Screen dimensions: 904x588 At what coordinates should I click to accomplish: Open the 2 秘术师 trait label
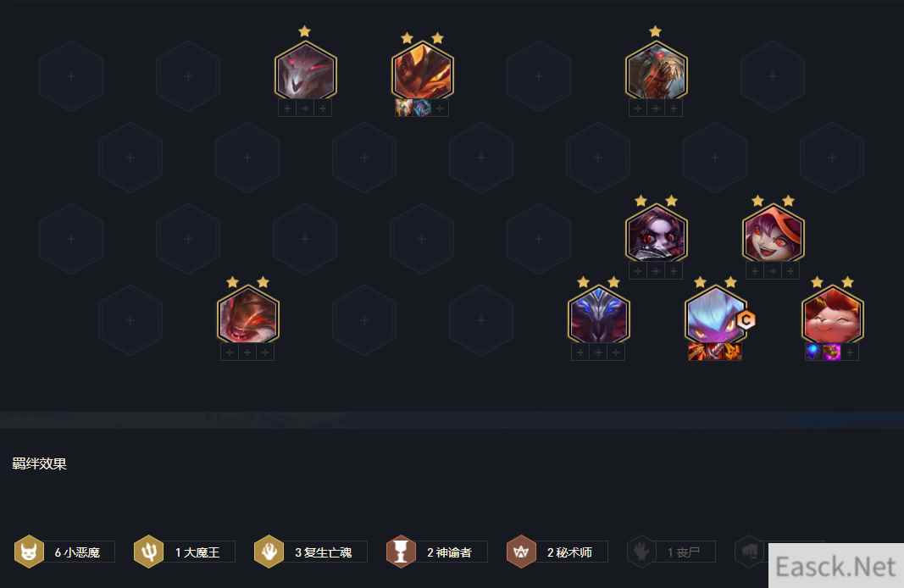coord(569,552)
